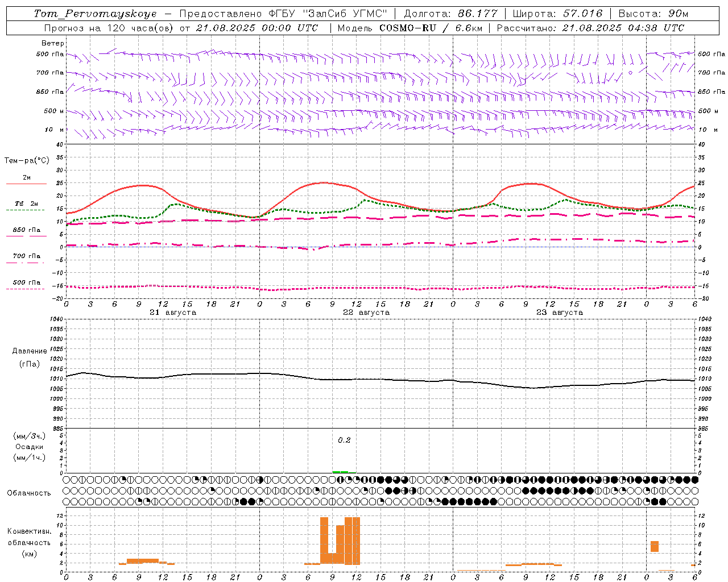Click the computed time "Рассчитано: 21.08.2025 04:38 UTC"
Image resolution: width=728 pixels, height=582 pixels.
(590, 28)
